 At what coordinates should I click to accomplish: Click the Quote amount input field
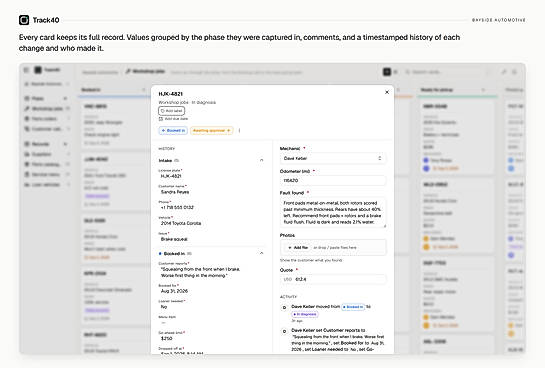click(x=333, y=279)
